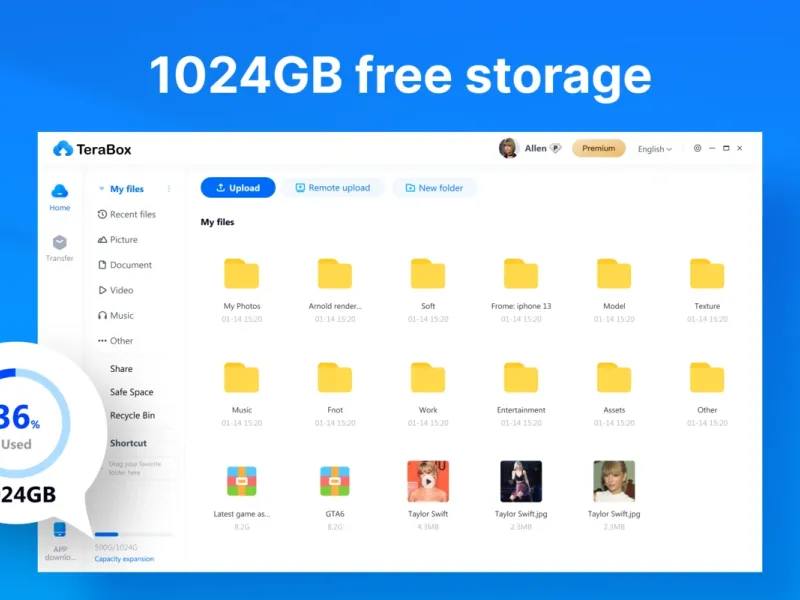Screen dimensions: 800x600
Task: Open the APP download icon
Action: click(x=60, y=529)
